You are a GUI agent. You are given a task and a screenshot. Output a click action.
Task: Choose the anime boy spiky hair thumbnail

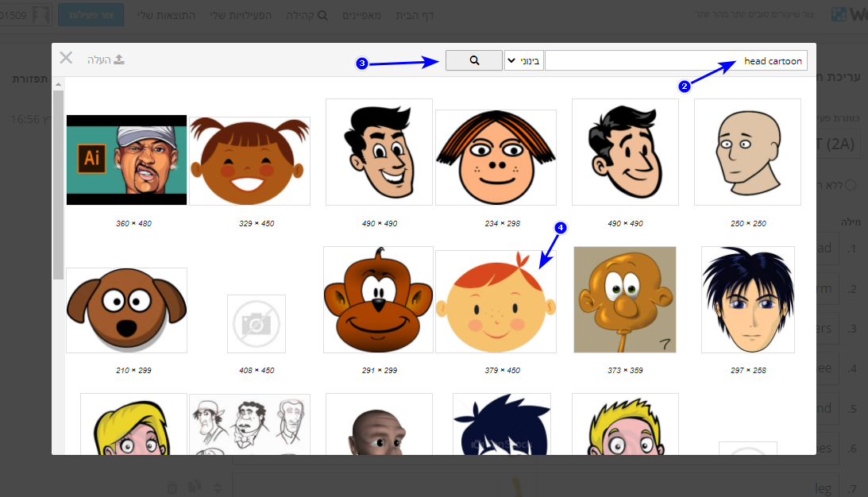[748, 299]
